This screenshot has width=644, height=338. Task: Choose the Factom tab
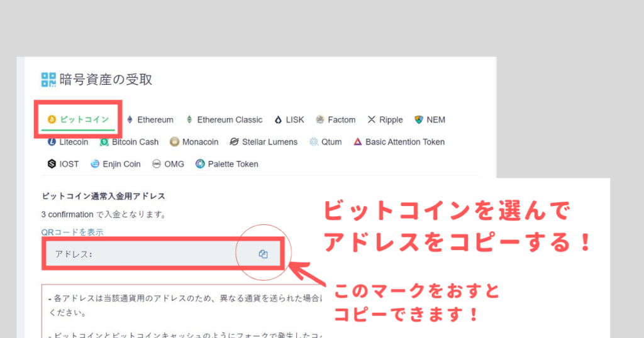click(336, 120)
